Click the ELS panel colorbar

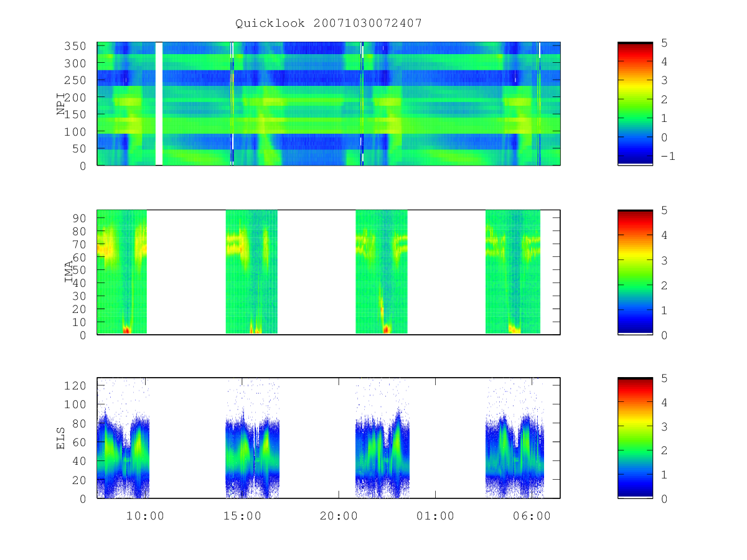pyautogui.click(x=635, y=438)
